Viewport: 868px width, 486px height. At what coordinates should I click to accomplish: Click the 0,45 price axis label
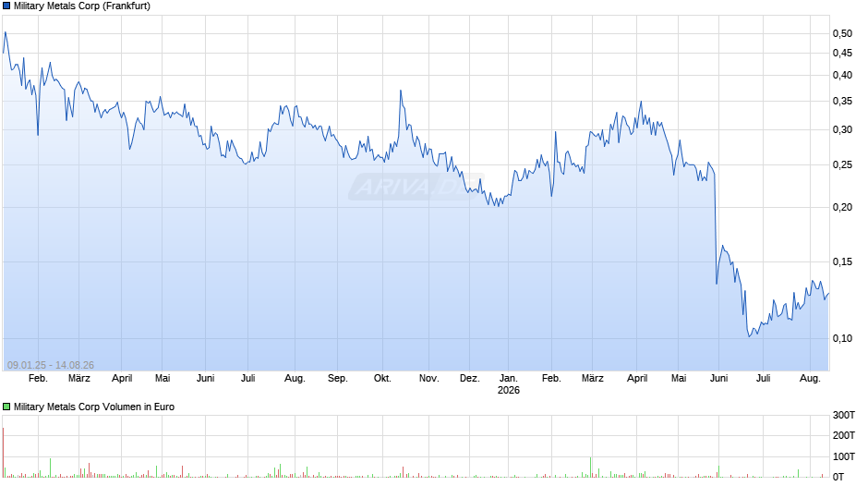point(842,54)
